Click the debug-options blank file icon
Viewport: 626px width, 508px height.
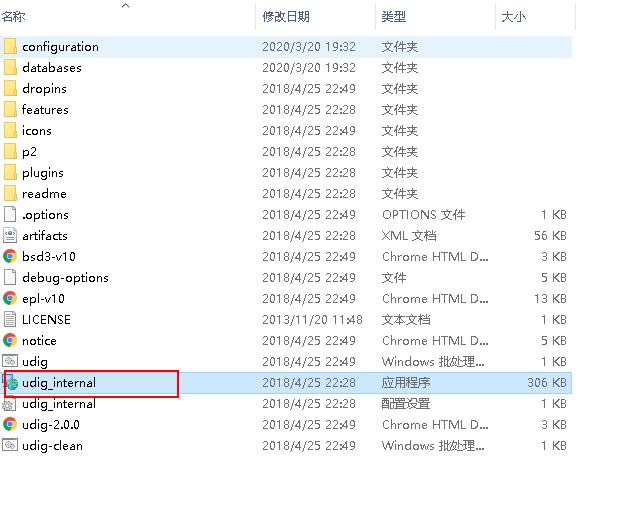click(x=10, y=278)
